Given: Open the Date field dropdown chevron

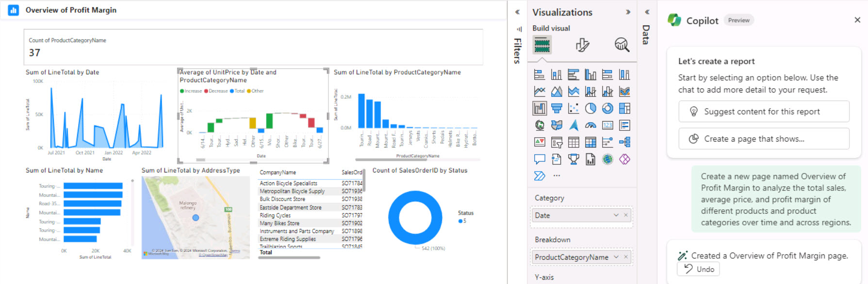Looking at the screenshot, I should pos(616,215).
